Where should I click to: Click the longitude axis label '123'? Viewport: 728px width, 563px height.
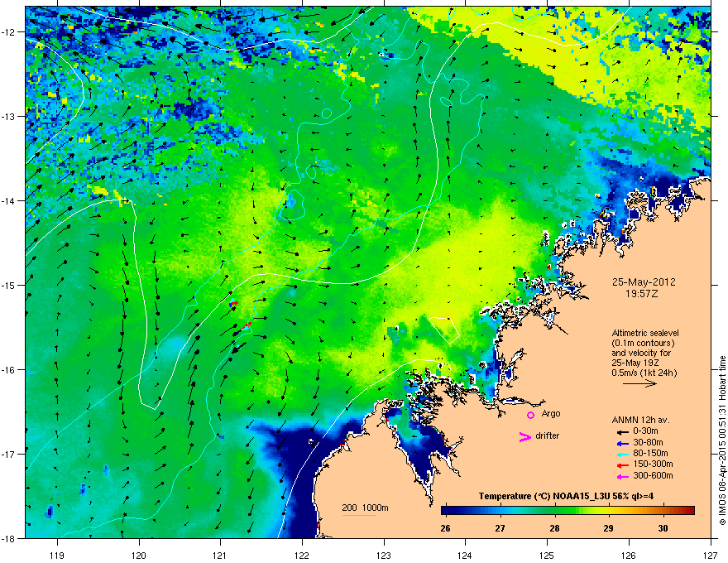tap(384, 555)
